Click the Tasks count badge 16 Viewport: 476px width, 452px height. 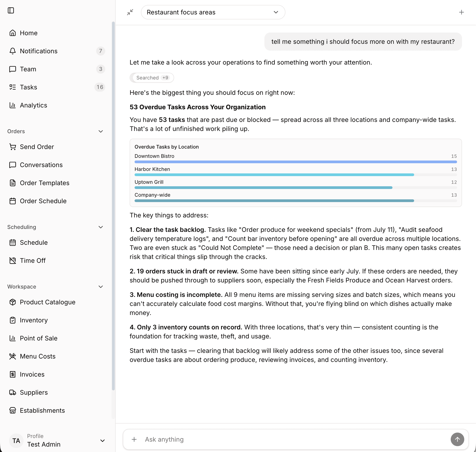[x=100, y=87]
